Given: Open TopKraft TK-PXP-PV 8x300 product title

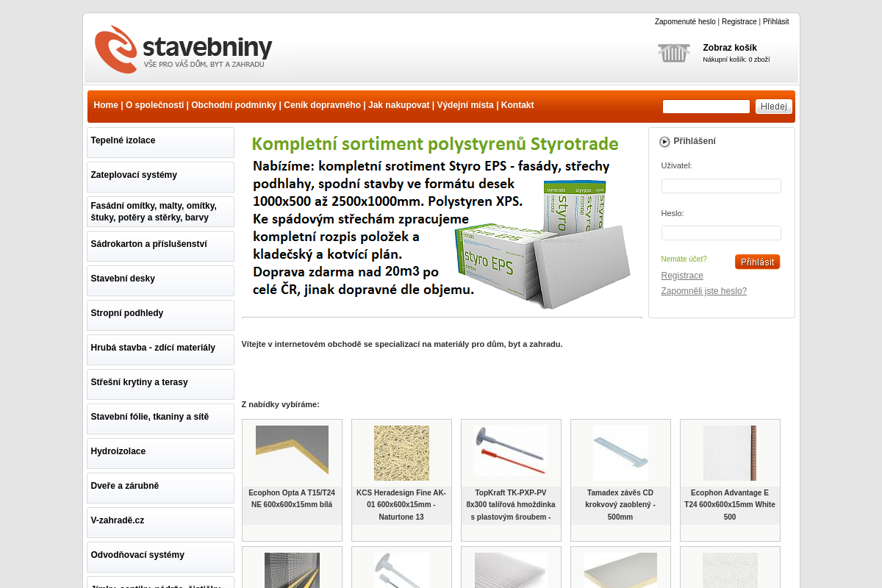Looking at the screenshot, I should coord(511,505).
